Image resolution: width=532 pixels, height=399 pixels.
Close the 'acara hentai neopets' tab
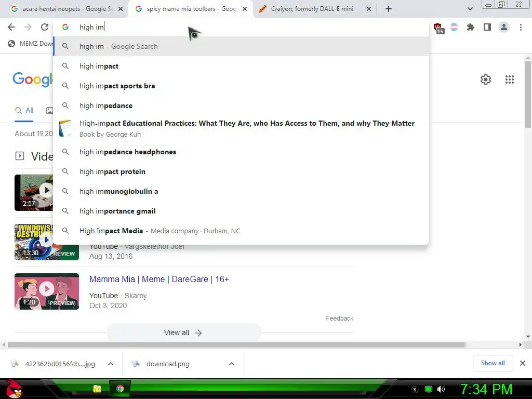pyautogui.click(x=121, y=9)
